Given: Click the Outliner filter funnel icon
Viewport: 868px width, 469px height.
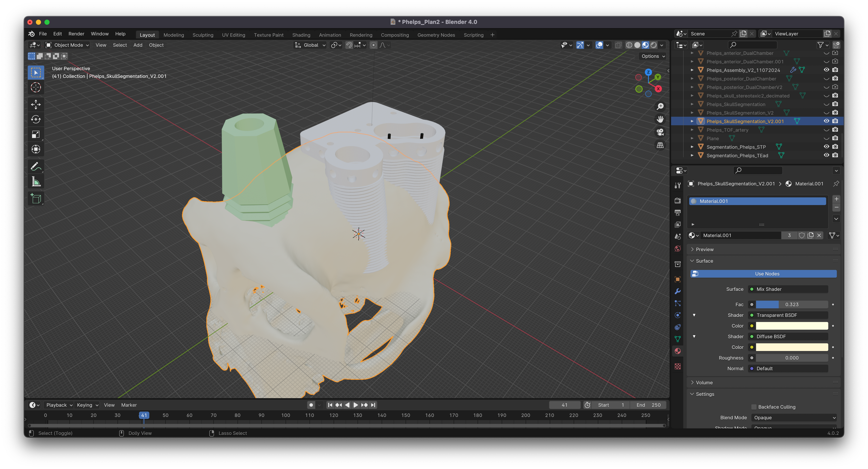Looking at the screenshot, I should [821, 45].
